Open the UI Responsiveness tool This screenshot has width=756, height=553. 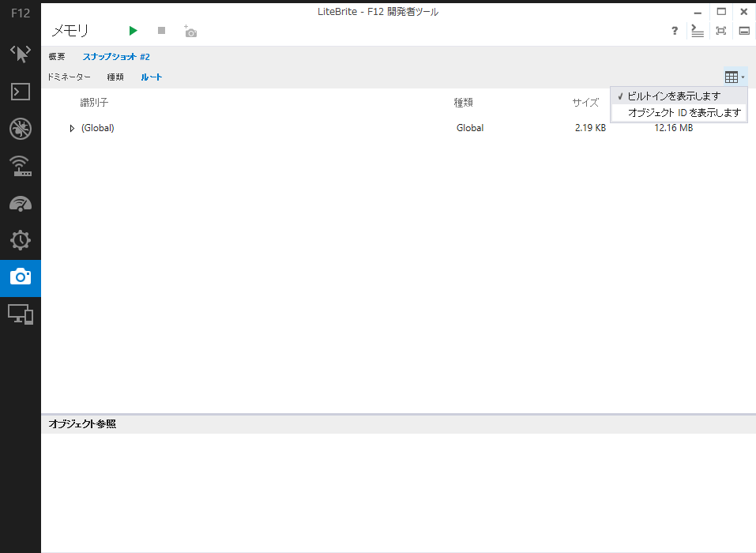coord(20,203)
